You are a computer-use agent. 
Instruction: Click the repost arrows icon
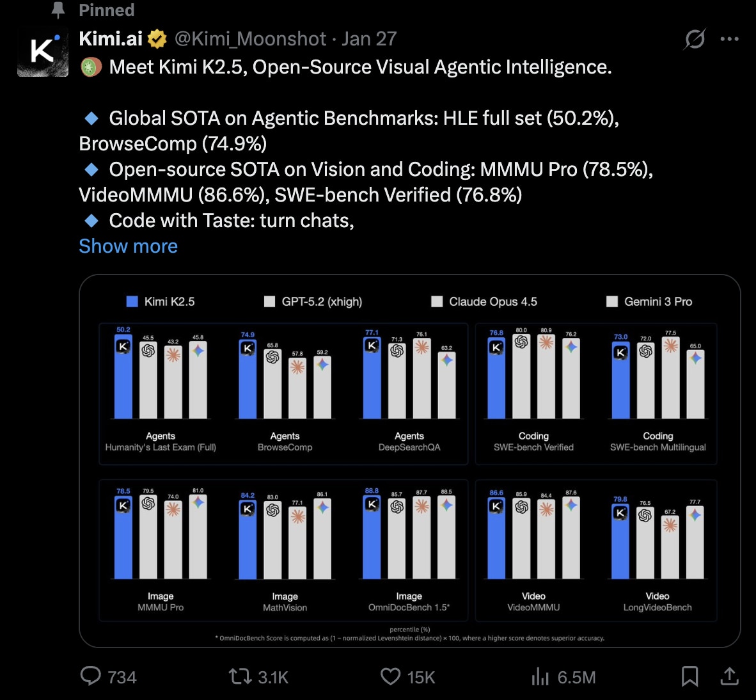click(240, 676)
